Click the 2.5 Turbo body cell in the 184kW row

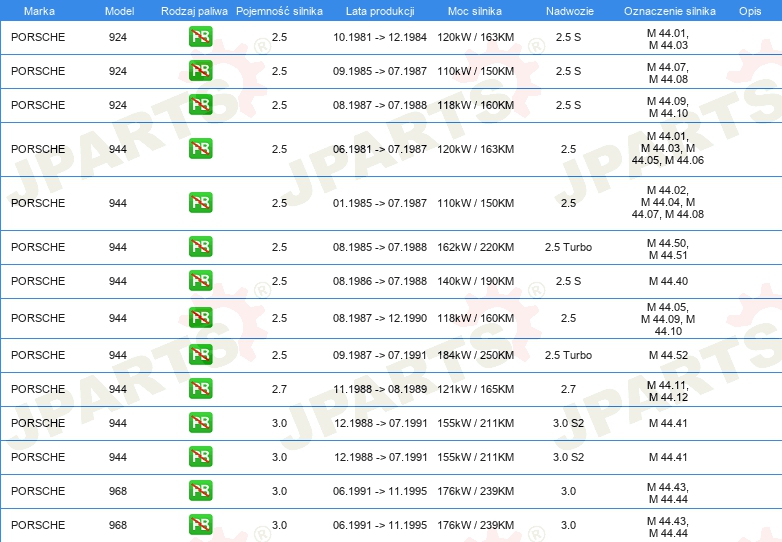point(568,355)
